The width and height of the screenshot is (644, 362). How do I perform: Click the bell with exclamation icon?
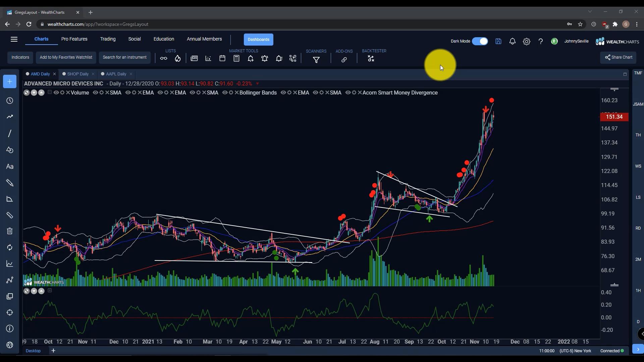[x=279, y=59]
